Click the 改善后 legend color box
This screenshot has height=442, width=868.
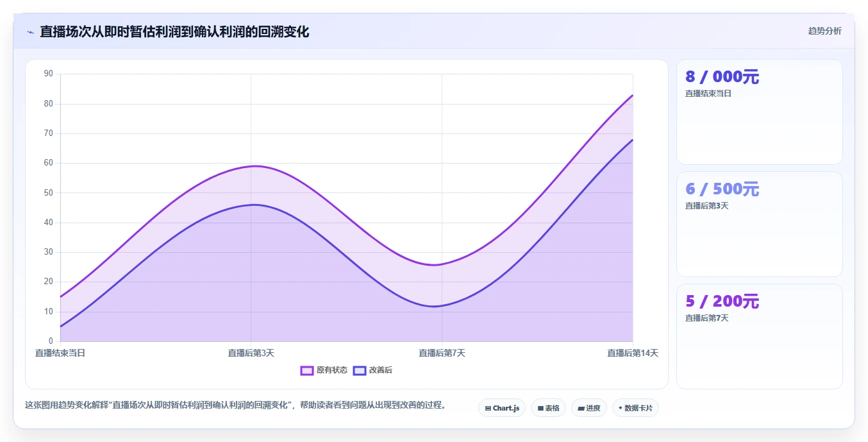point(360,370)
